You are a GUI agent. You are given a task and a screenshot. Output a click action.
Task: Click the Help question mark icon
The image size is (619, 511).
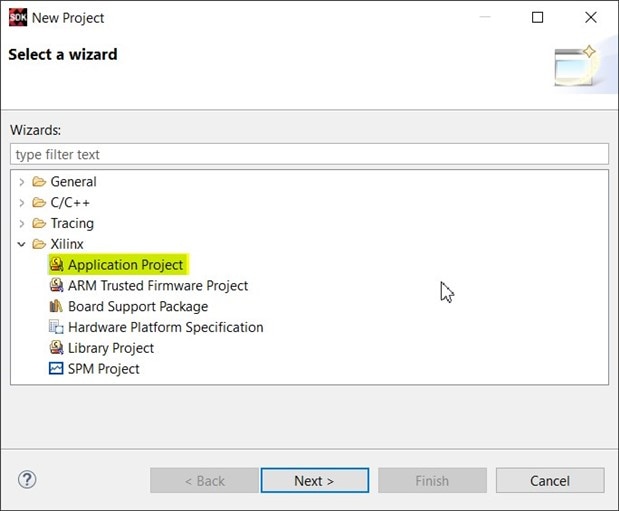point(27,480)
